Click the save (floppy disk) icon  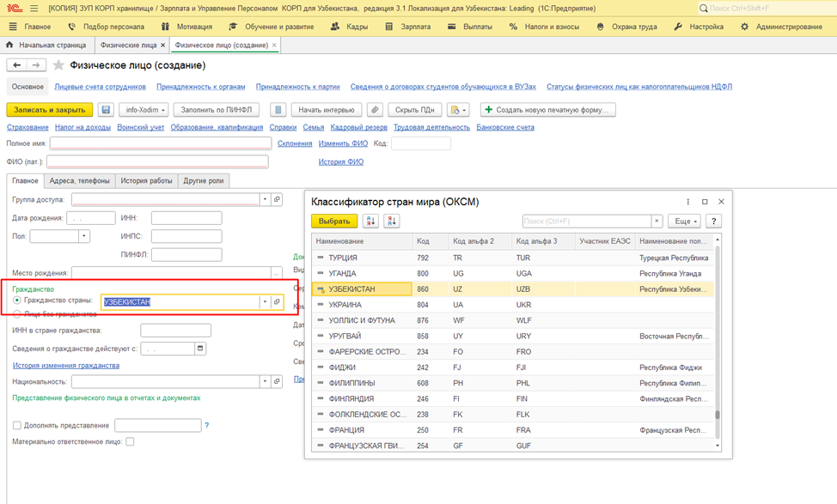[x=106, y=110]
